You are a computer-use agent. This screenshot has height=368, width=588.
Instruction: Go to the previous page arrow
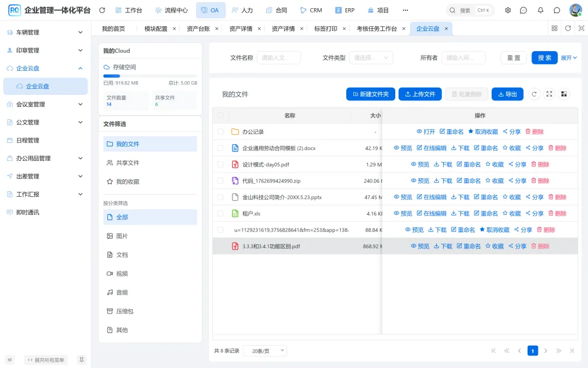(x=519, y=351)
